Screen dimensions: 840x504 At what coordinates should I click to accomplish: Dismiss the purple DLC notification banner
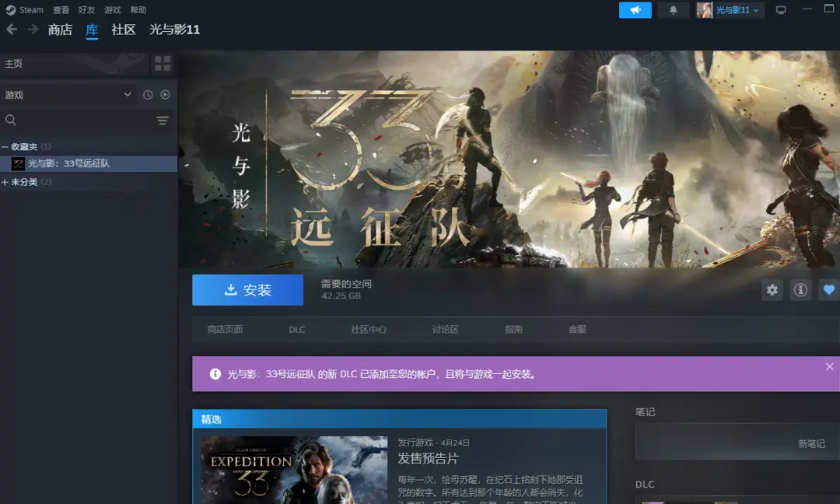829,366
